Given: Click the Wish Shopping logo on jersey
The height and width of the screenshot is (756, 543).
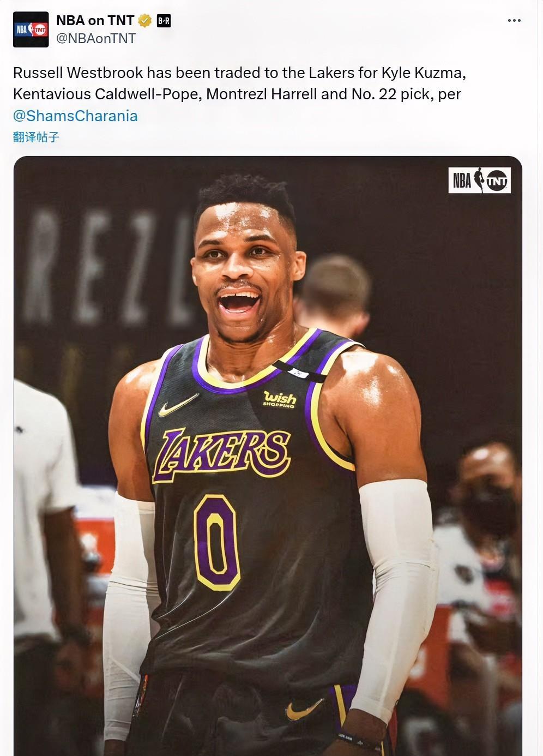Looking at the screenshot, I should tap(279, 399).
